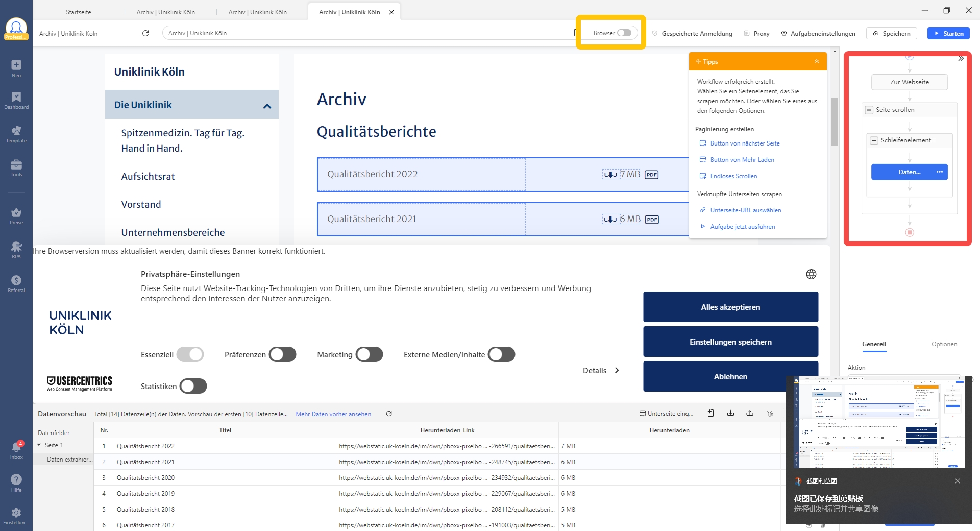Open the Aufsichtsrat link in the page menu

148,176
